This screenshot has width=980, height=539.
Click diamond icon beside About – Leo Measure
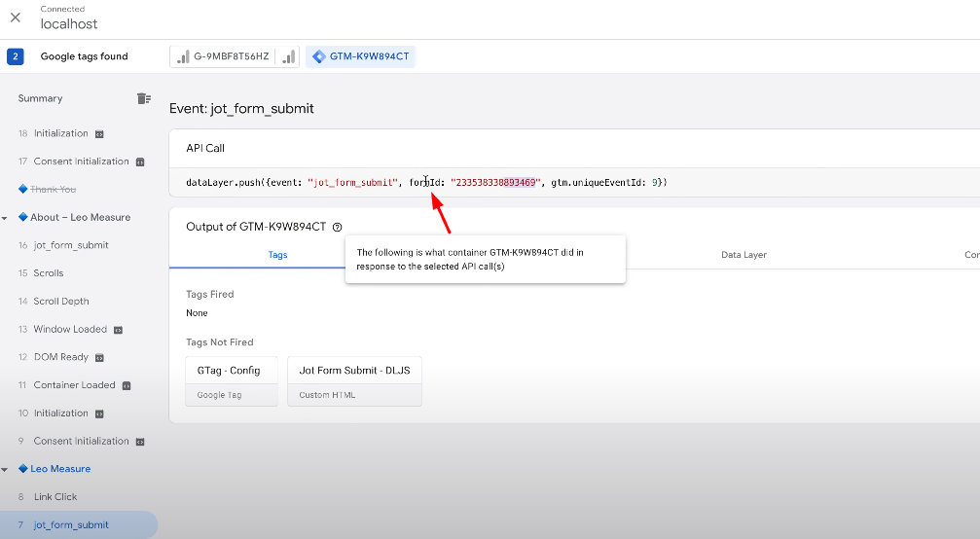click(23, 217)
